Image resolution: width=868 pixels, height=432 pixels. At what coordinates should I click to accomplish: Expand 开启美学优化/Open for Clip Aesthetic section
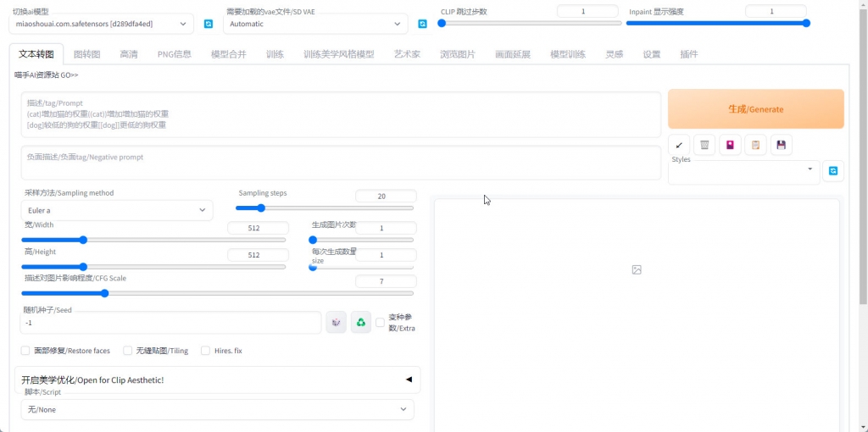(217, 379)
